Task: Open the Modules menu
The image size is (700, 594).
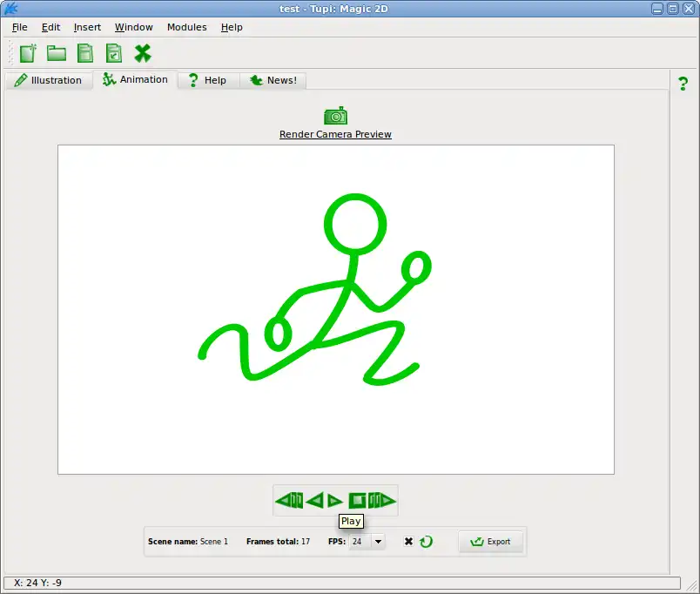Action: click(x=186, y=27)
